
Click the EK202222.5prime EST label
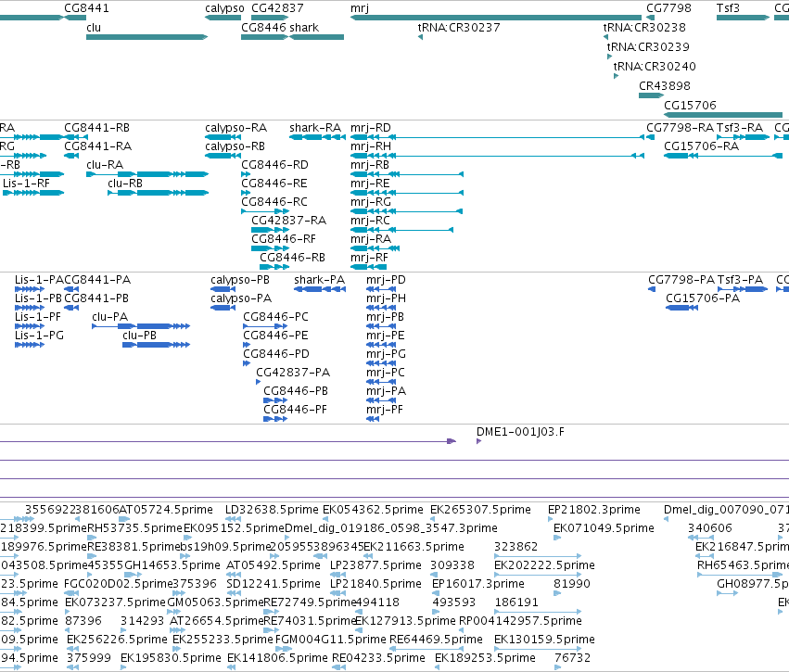pos(544,565)
